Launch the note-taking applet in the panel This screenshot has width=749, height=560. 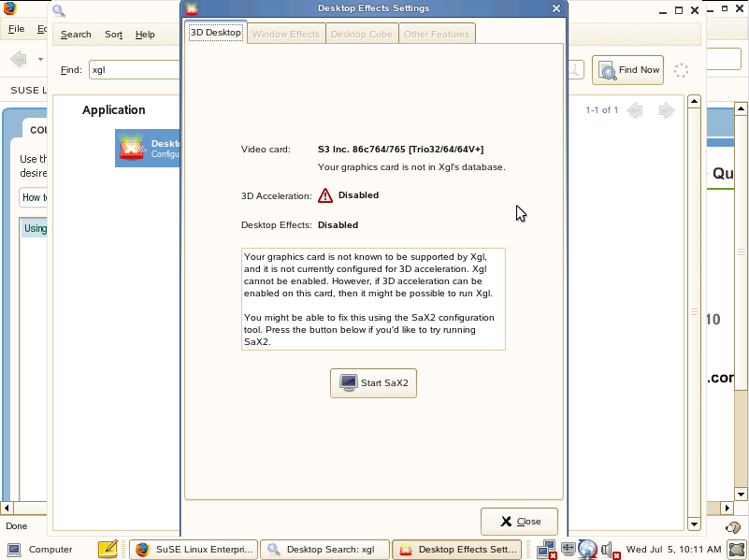click(108, 550)
